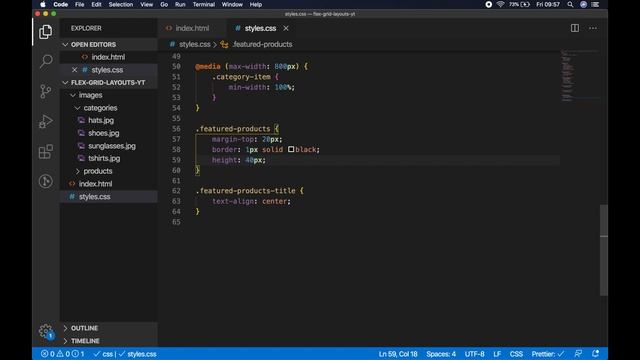Image resolution: width=640 pixels, height=360 pixels.
Task: Open sunglasses.jpg in the explorer
Action: (112, 146)
